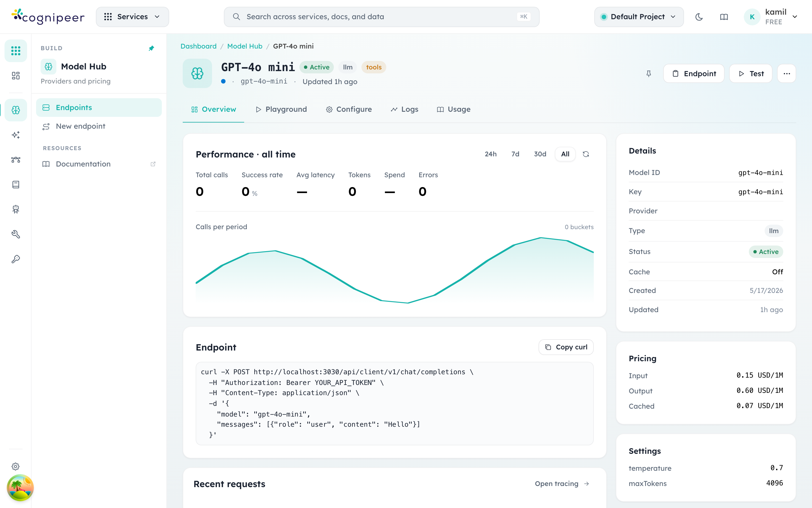Click the search field across services
Image resolution: width=812 pixels, height=508 pixels.
pyautogui.click(x=381, y=17)
